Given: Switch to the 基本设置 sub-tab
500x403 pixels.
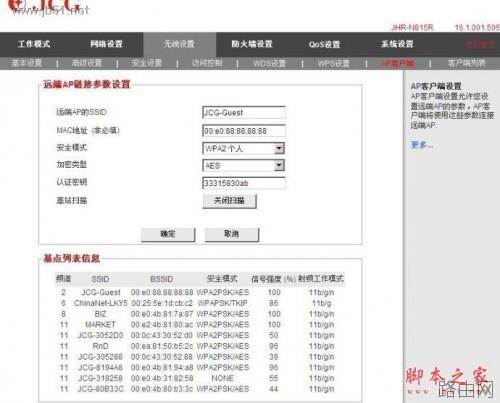Looking at the screenshot, I should tap(27, 63).
